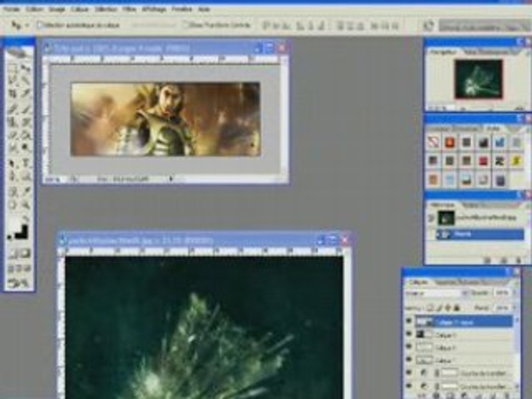Select the highlighted 'Calque copie' layer
Viewport: 532px width, 399px height.
tap(464, 321)
